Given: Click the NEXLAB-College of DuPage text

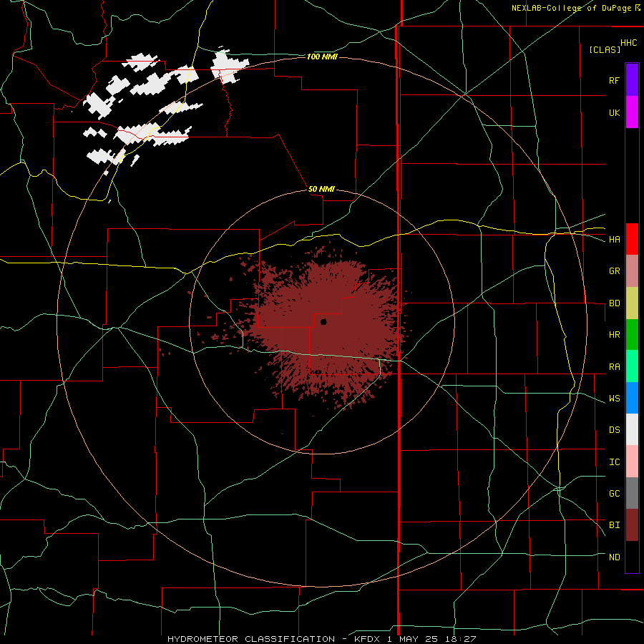Looking at the screenshot, I should click(572, 8).
